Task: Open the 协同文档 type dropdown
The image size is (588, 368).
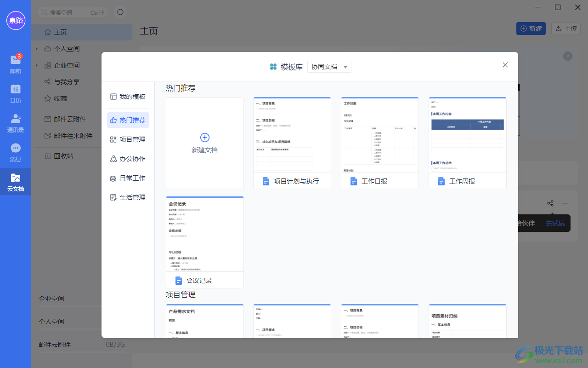Action: [x=329, y=67]
